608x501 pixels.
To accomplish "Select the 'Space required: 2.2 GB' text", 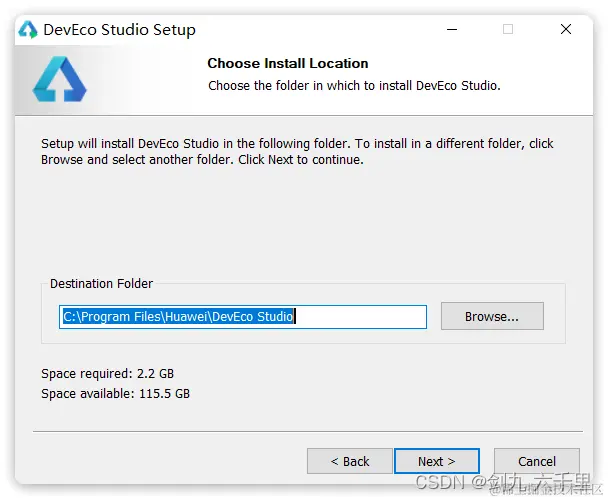I will tap(107, 373).
